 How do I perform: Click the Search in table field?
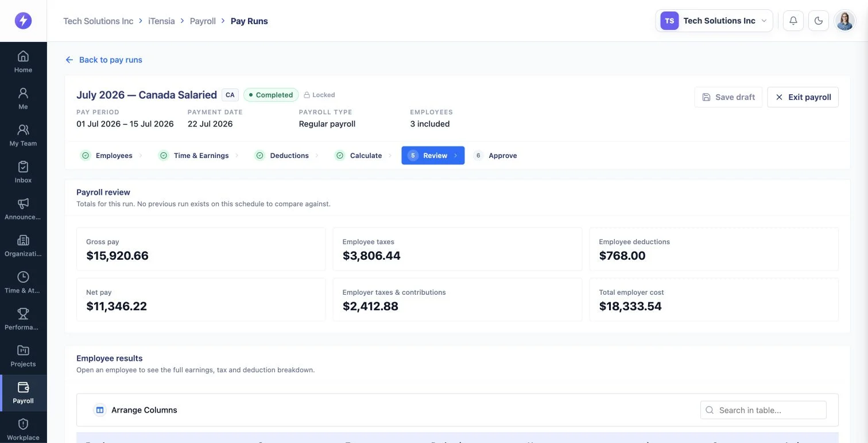tap(764, 410)
